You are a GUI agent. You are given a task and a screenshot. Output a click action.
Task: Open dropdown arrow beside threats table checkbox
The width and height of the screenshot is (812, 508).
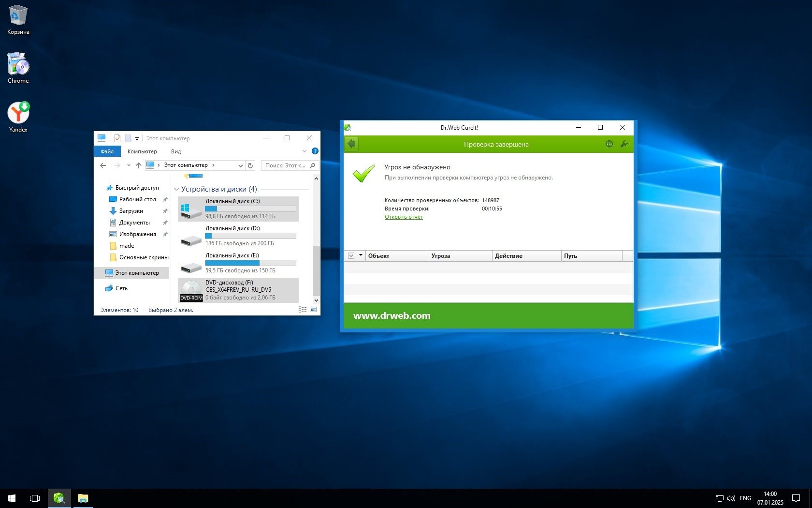[361, 255]
